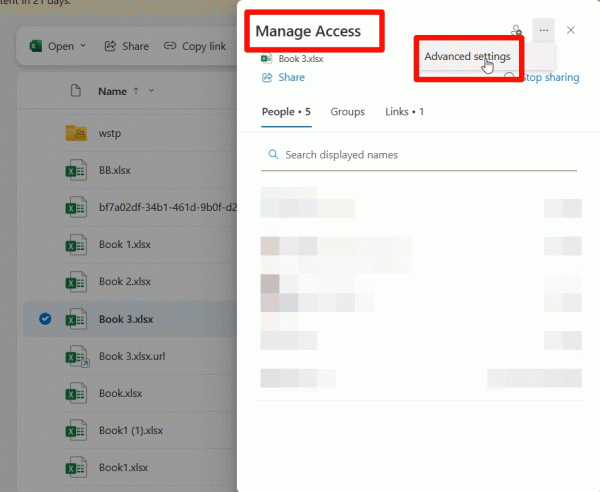Select the People tab
Viewport: 600px width, 492px height.
[285, 112]
